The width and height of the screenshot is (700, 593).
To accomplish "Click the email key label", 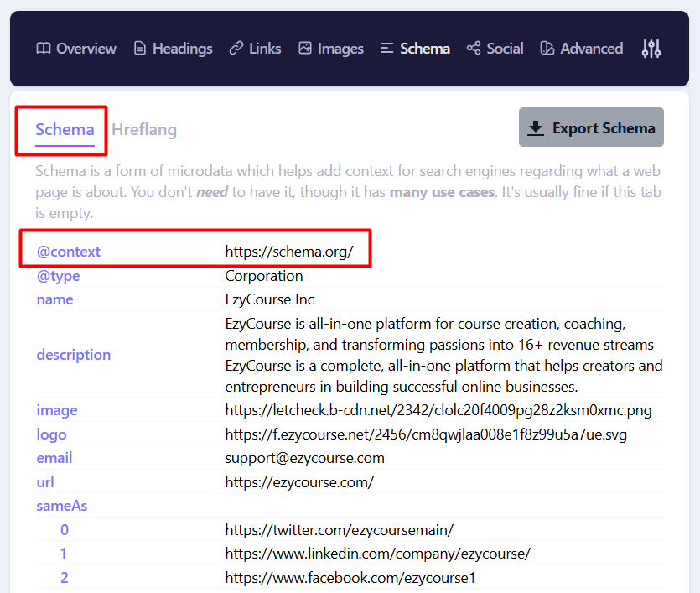I will tap(54, 458).
